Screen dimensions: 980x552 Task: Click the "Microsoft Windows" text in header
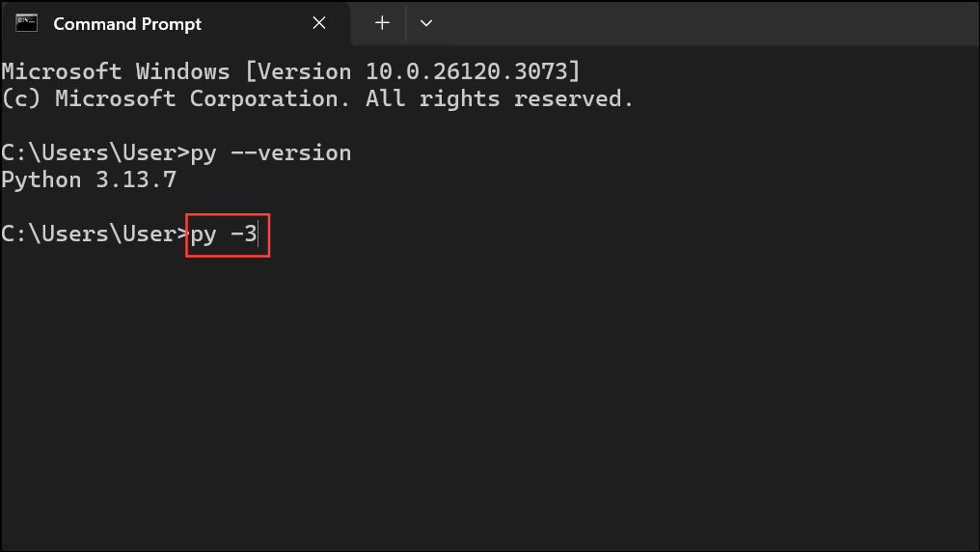point(116,71)
